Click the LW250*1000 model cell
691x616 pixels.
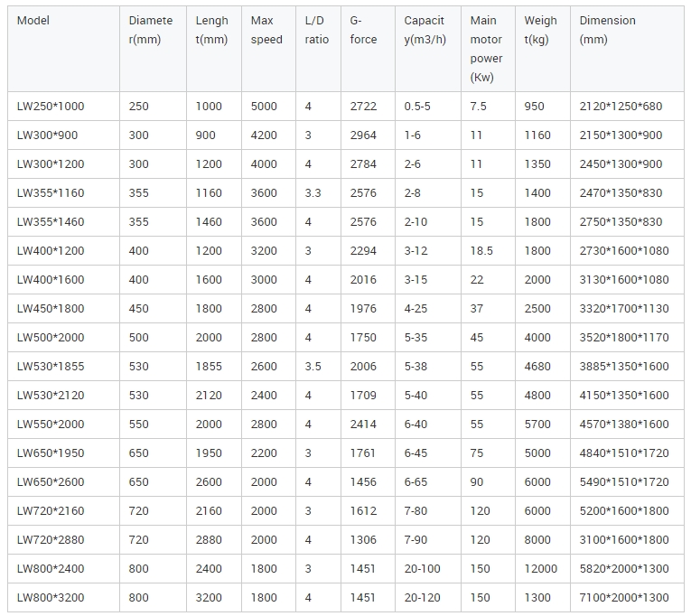click(x=51, y=107)
